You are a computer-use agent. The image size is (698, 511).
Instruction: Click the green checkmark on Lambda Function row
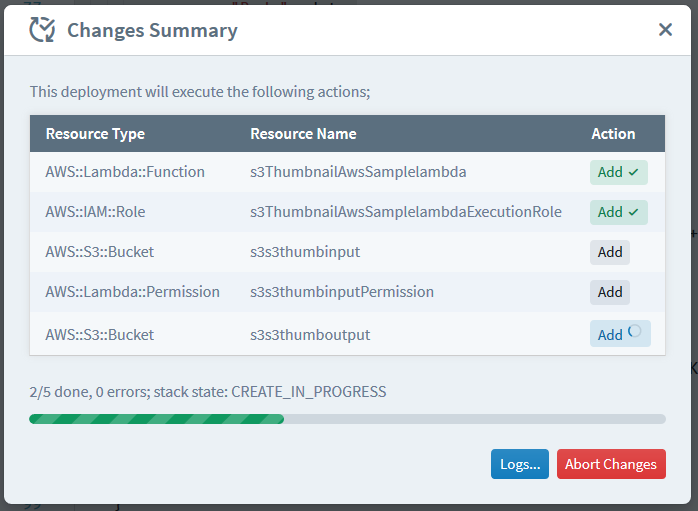click(x=633, y=172)
